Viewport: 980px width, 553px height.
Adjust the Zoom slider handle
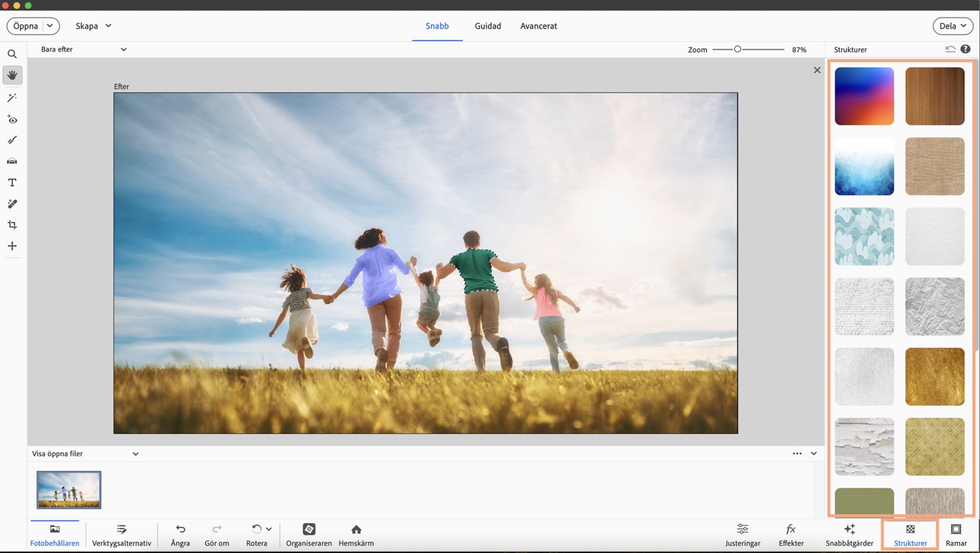click(737, 49)
